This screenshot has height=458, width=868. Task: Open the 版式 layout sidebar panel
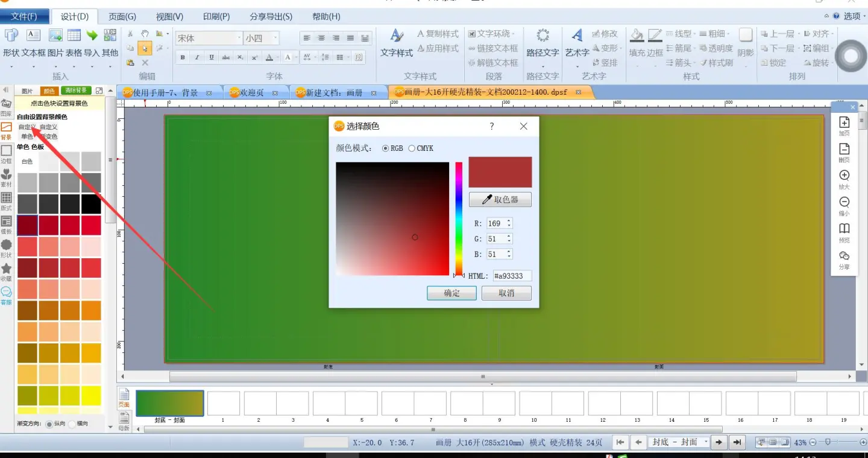point(6,201)
